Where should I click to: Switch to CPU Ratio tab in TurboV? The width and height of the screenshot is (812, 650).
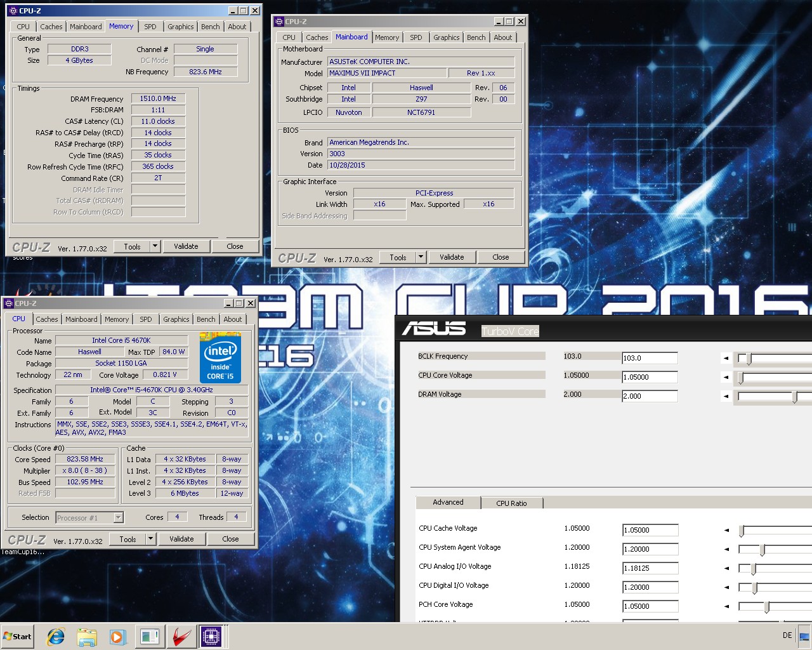pos(511,503)
